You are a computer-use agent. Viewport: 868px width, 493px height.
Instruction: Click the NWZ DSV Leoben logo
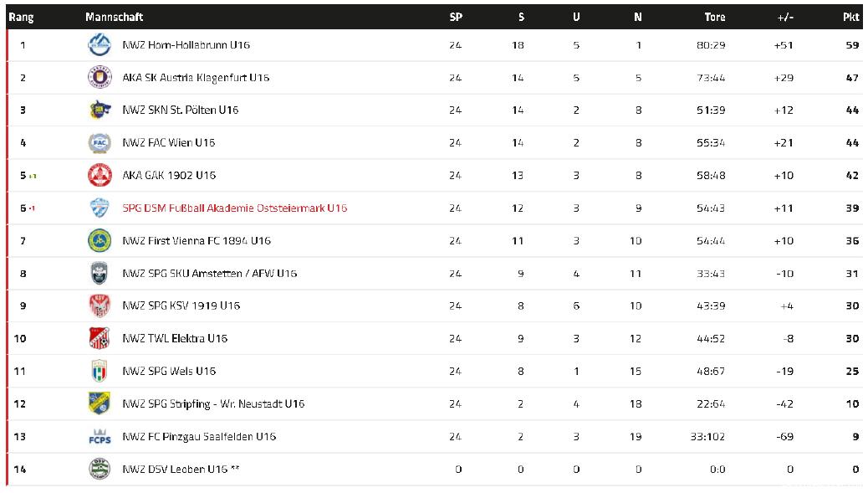pyautogui.click(x=100, y=470)
